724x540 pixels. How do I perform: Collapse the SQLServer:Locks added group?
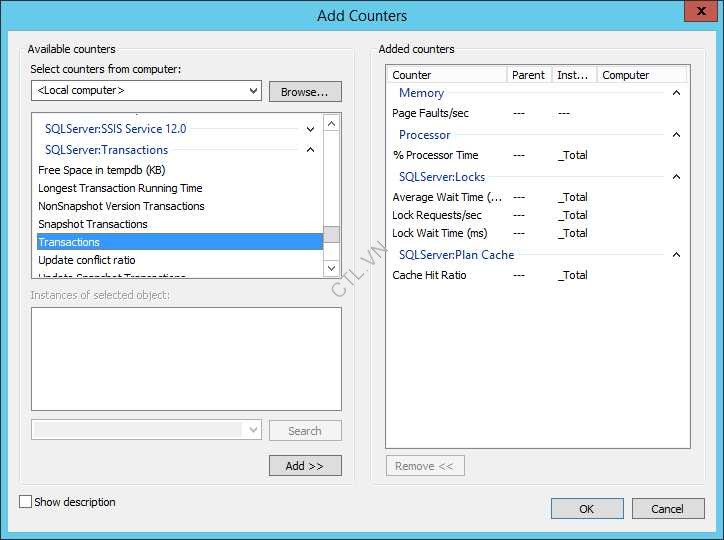click(677, 177)
